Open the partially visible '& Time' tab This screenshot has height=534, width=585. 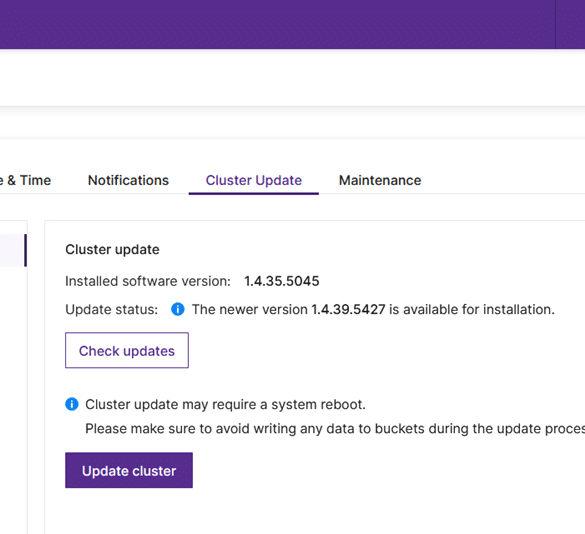point(25,180)
